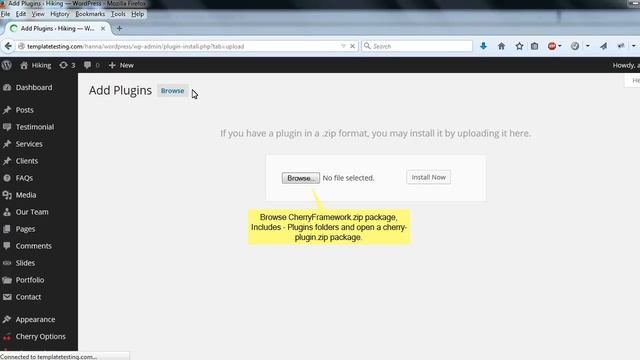Open the URL history dropdown arrow
The height and width of the screenshot is (360, 640).
pos(343,46)
